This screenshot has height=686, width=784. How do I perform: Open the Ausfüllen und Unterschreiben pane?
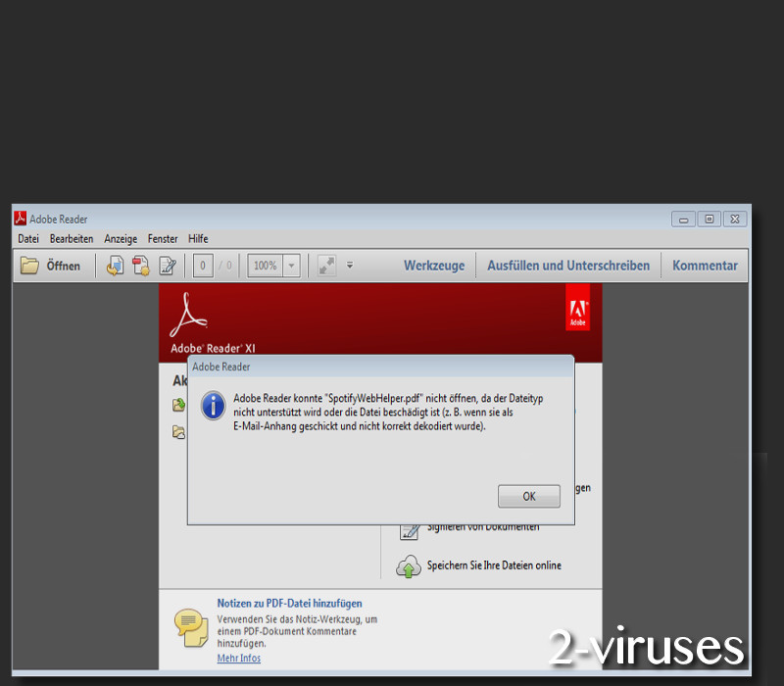point(568,266)
